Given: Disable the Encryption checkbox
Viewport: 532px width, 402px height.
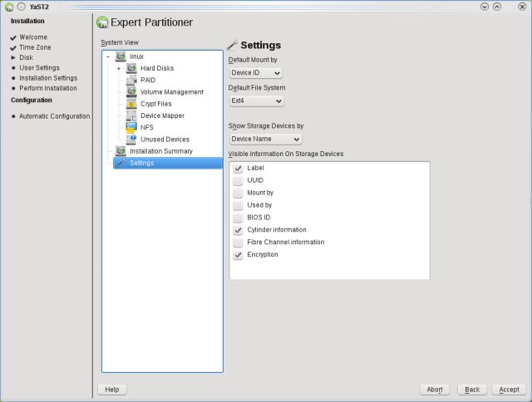Looking at the screenshot, I should pyautogui.click(x=239, y=254).
